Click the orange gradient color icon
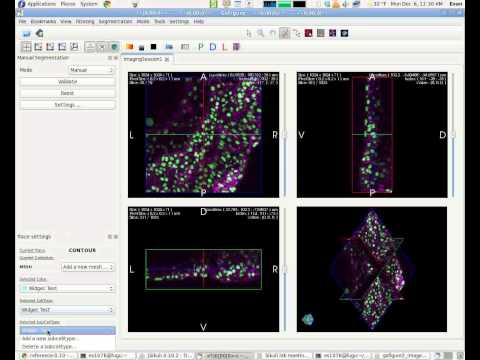Screen dimensions: 480x360 [129, 47]
